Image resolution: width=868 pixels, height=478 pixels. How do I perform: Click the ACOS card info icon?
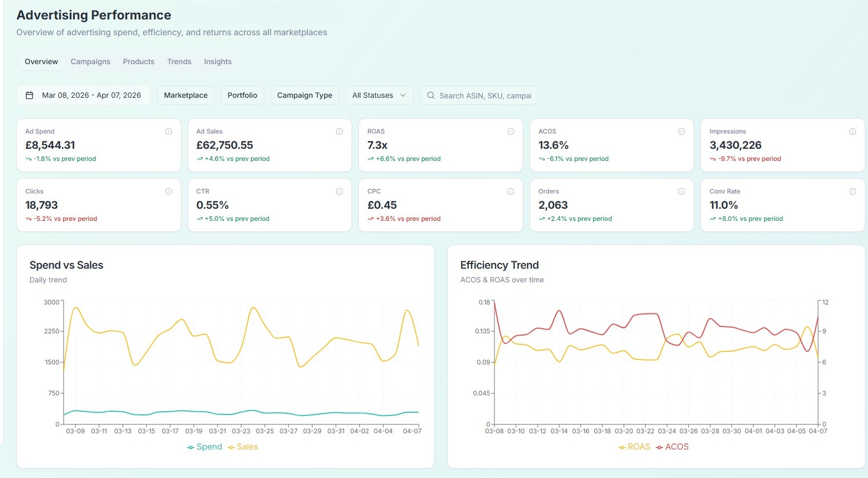click(681, 131)
